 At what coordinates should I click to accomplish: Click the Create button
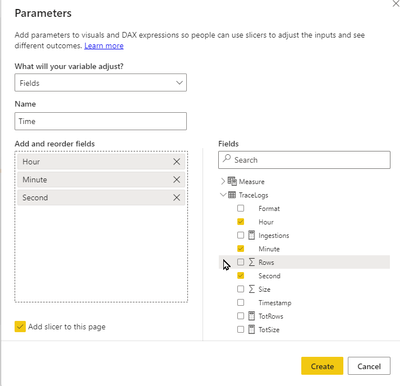[x=322, y=366]
